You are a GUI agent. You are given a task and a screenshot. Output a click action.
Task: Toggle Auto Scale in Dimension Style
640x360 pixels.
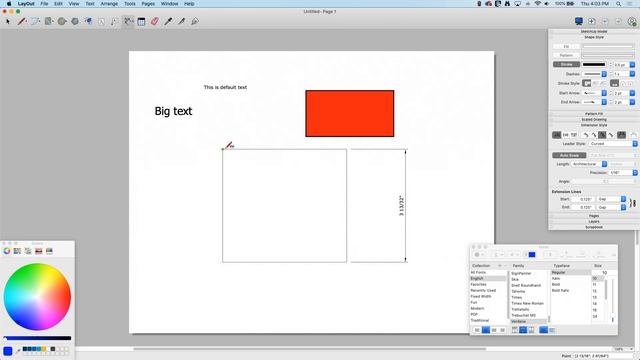tap(569, 156)
